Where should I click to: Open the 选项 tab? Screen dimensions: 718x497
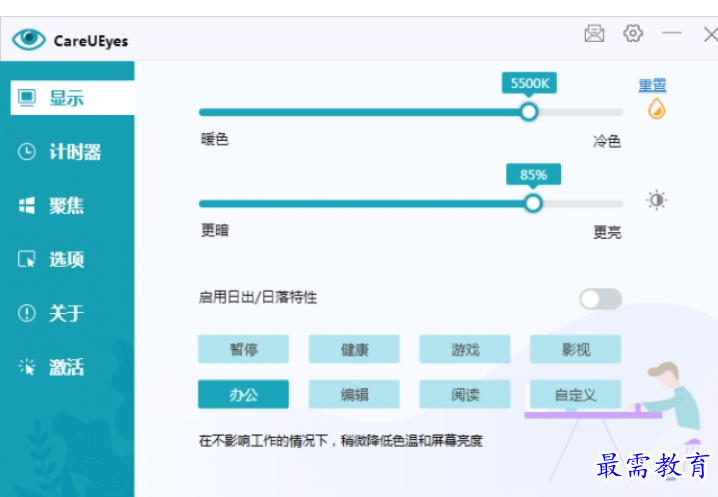pos(67,259)
